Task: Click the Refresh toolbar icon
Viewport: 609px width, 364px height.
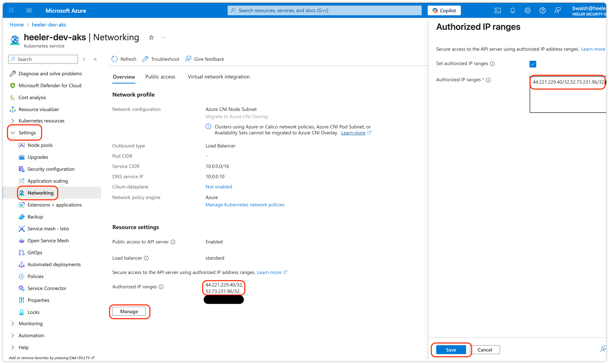Action: click(115, 59)
